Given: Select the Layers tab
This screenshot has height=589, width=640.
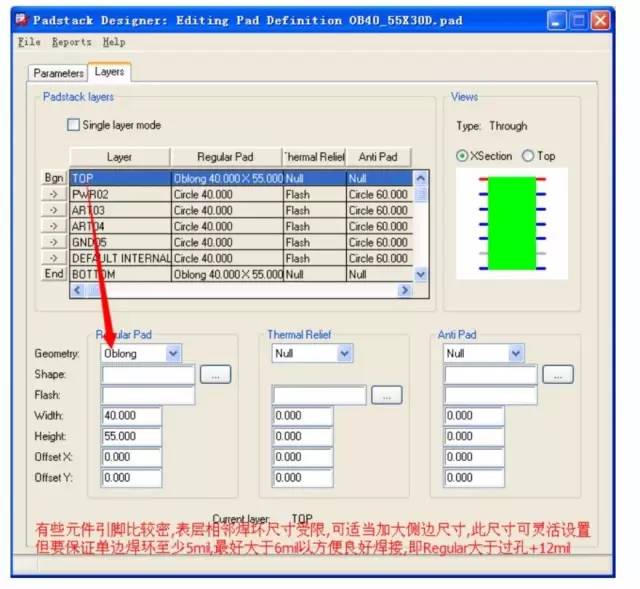Looking at the screenshot, I should tap(109, 72).
